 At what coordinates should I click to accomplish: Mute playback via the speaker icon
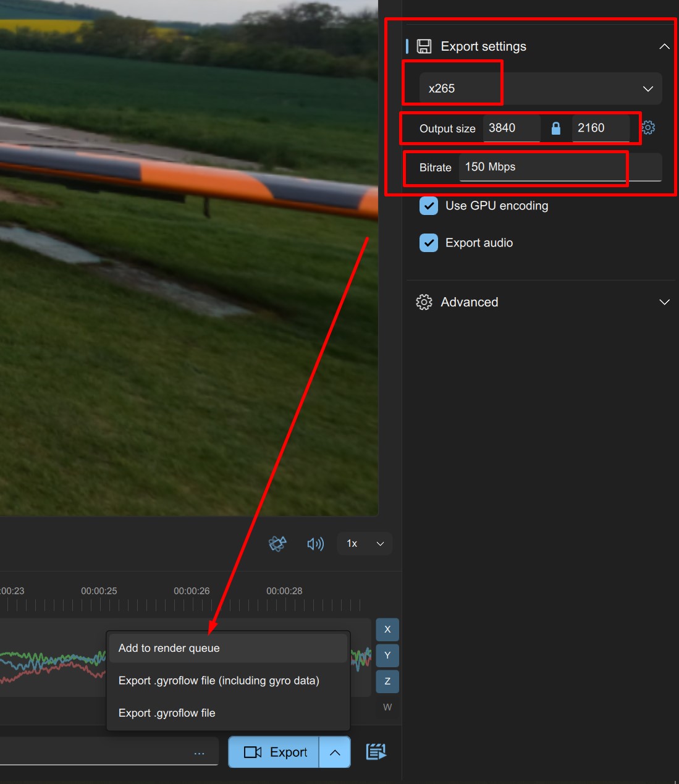click(x=315, y=544)
